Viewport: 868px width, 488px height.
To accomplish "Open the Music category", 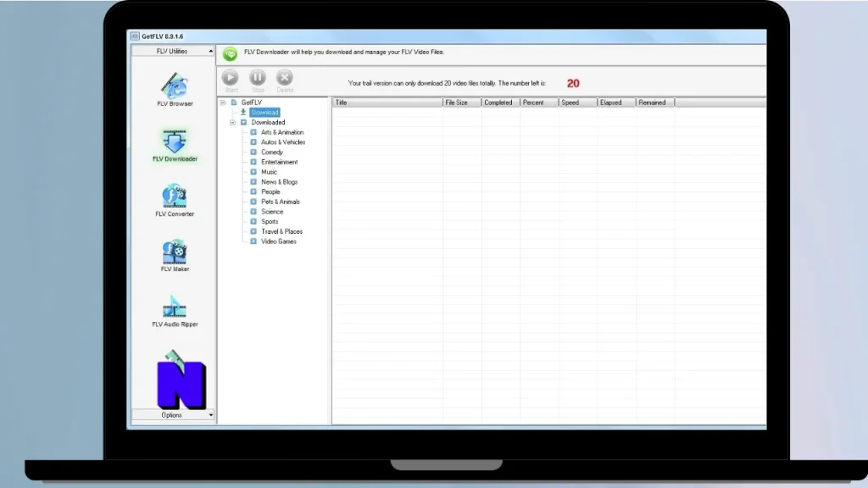I will point(269,172).
